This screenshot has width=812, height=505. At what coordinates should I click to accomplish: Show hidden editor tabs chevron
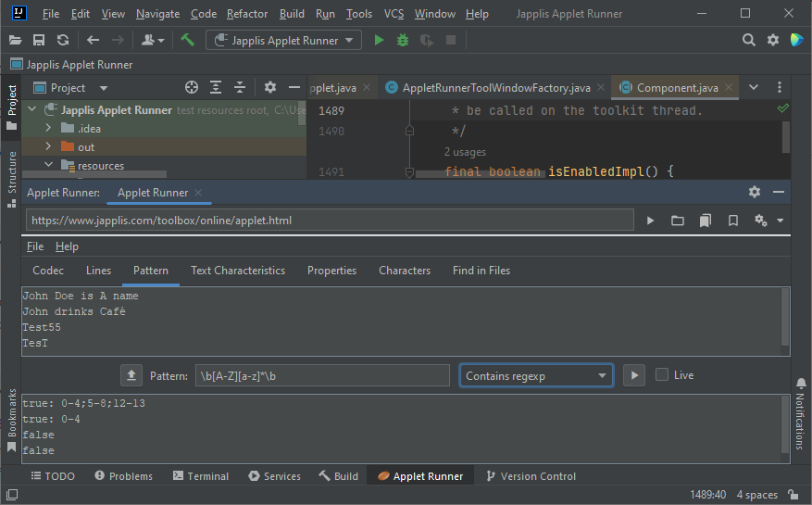pos(754,87)
